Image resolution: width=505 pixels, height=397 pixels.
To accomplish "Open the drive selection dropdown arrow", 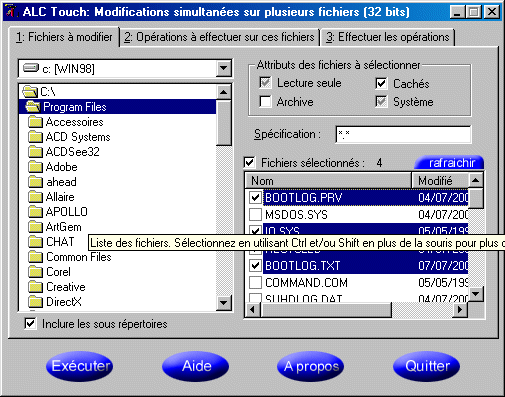I will tap(223, 69).
